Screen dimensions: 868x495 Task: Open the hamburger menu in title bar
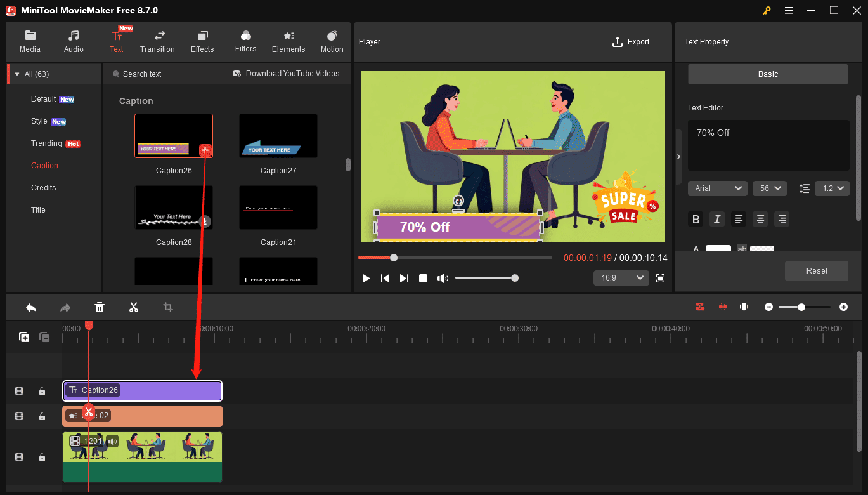789,11
